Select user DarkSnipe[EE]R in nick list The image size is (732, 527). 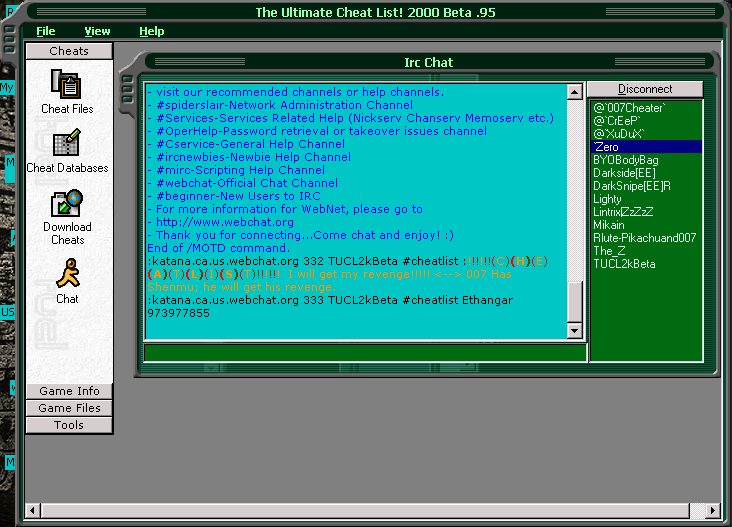[647, 186]
